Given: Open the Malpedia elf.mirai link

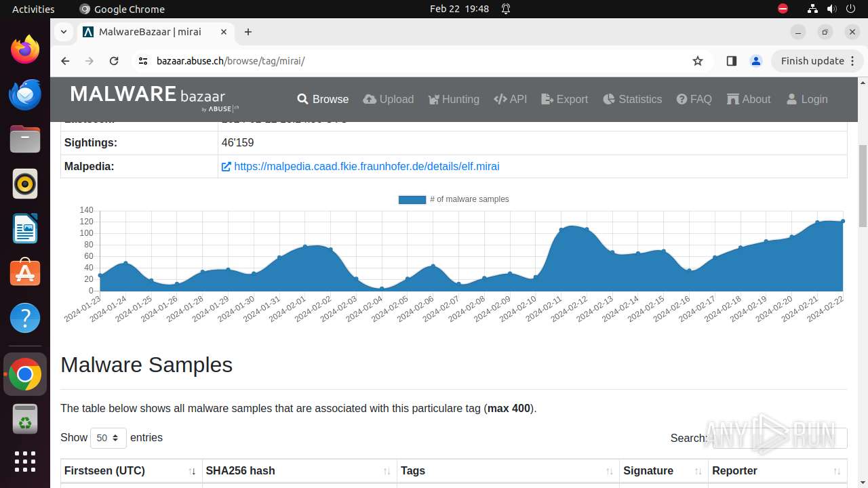Looking at the screenshot, I should 366,166.
